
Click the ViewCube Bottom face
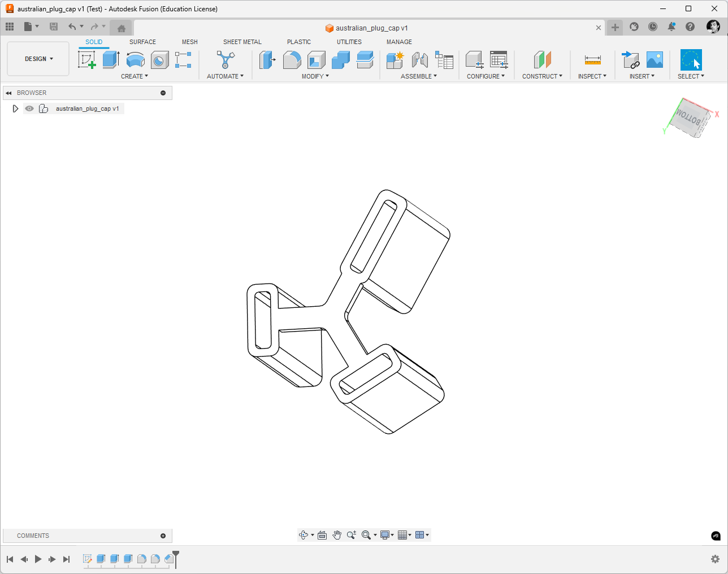(689, 118)
